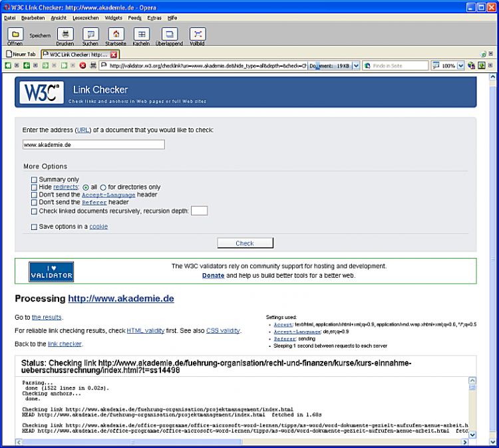Screen dimensions: 499x448
Task: Go to Startseite home icon
Action: pyautogui.click(x=116, y=35)
